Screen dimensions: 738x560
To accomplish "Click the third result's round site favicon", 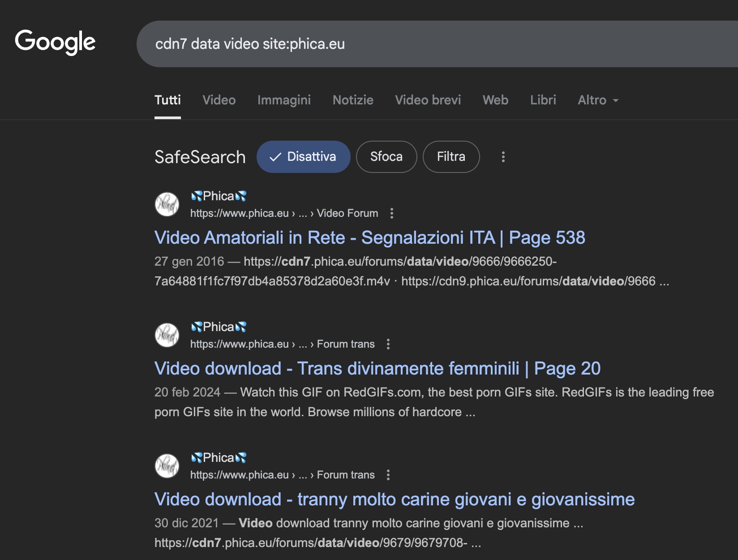I will 167,466.
